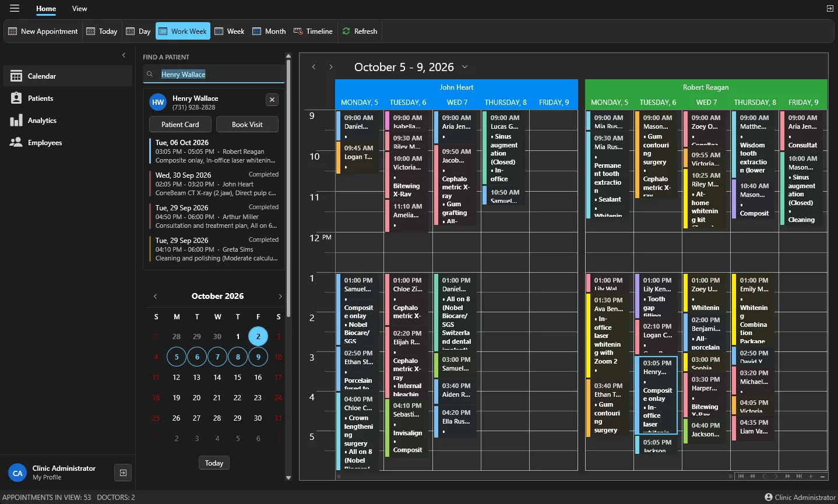Open My Profile link
Image resolution: width=838 pixels, height=504 pixels.
click(47, 477)
